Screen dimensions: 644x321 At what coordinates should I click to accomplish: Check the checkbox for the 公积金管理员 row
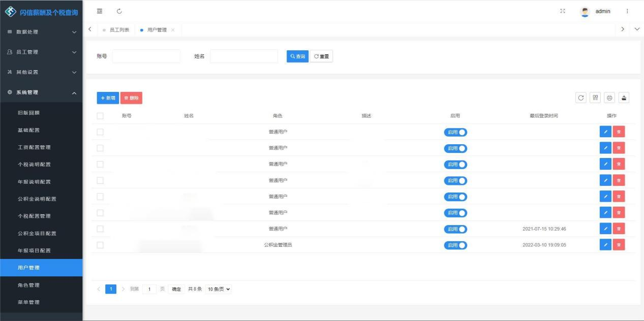tap(100, 245)
